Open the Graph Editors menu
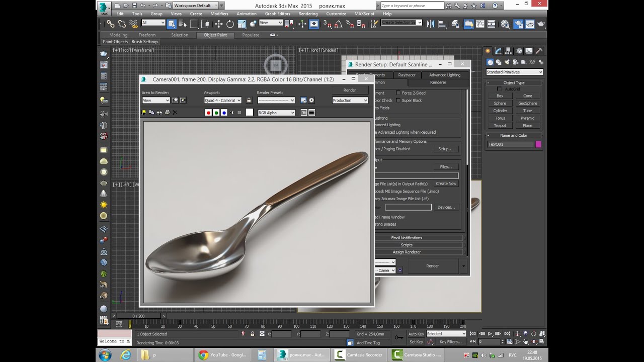644x362 pixels. click(x=277, y=14)
